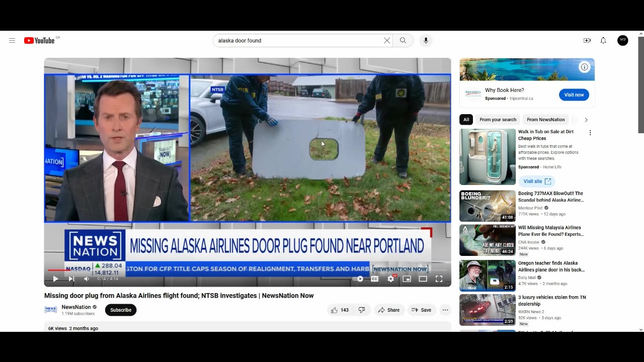The width and height of the screenshot is (644, 362).
Task: Select the From NewsNation chip
Action: coord(545,120)
